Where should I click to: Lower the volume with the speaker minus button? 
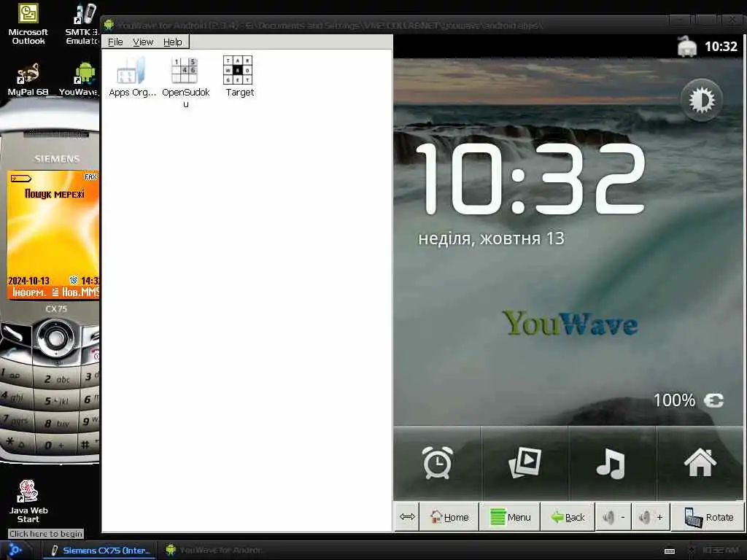pyautogui.click(x=614, y=517)
